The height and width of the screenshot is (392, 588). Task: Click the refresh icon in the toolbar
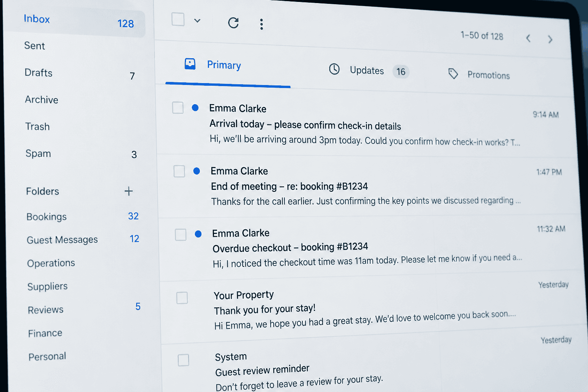pyautogui.click(x=233, y=23)
